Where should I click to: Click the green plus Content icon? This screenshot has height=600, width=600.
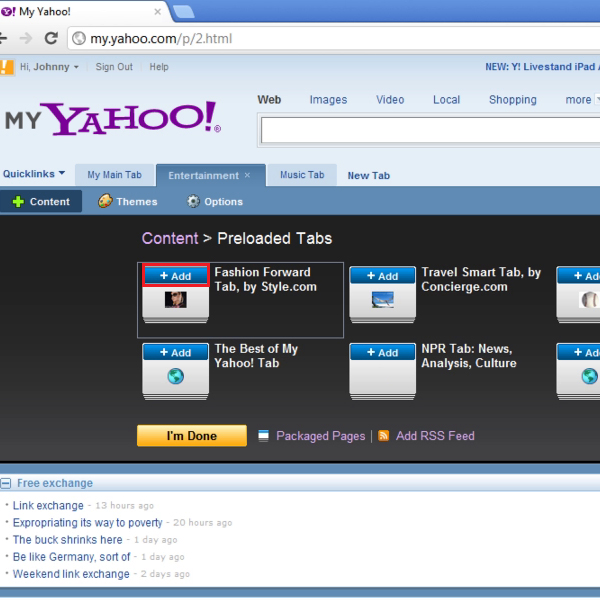coord(18,202)
